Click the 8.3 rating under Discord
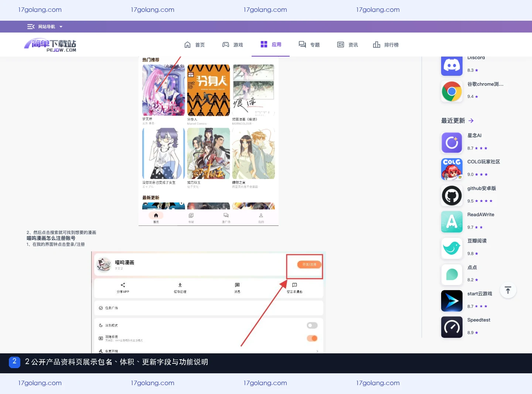 tap(473, 70)
